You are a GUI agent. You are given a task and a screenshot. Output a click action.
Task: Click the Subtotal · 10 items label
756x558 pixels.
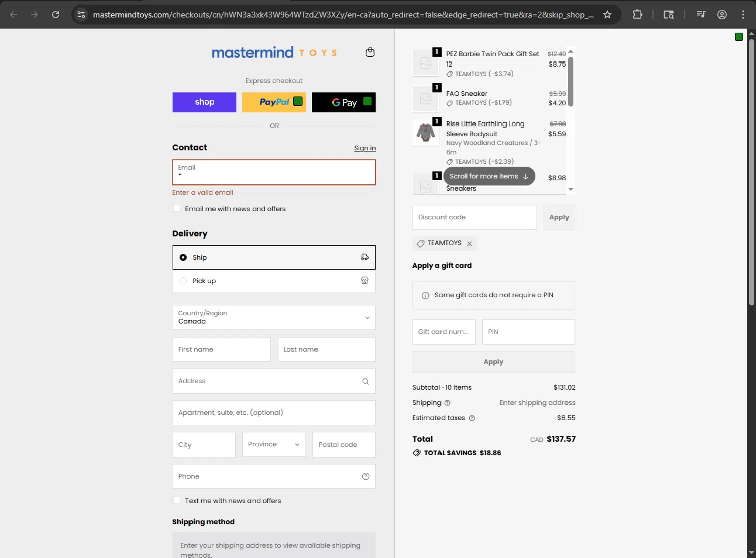pyautogui.click(x=442, y=387)
